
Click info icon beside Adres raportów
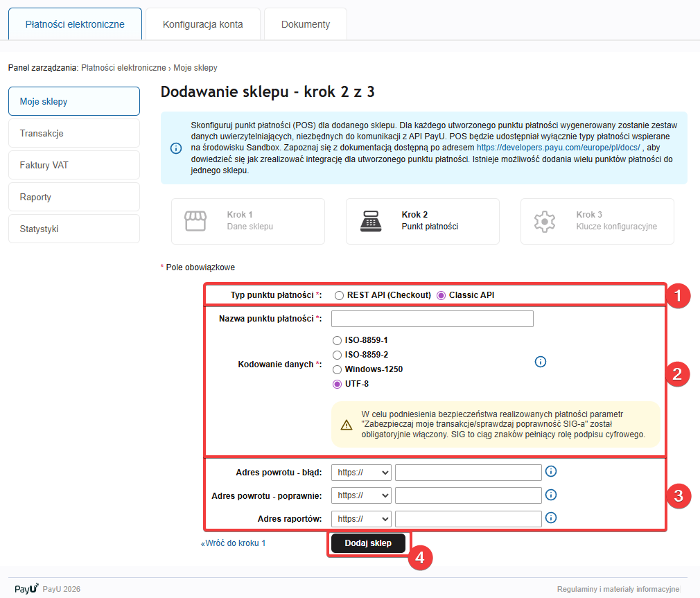click(552, 518)
